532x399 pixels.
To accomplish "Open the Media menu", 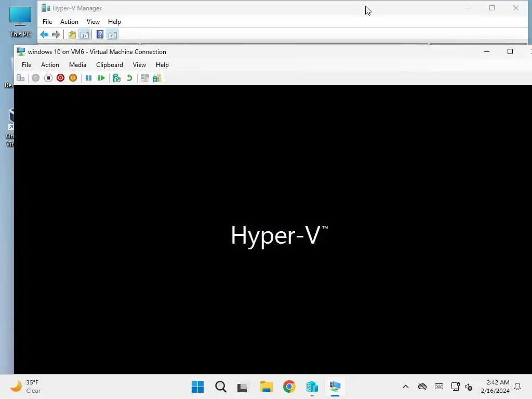I will point(77,65).
